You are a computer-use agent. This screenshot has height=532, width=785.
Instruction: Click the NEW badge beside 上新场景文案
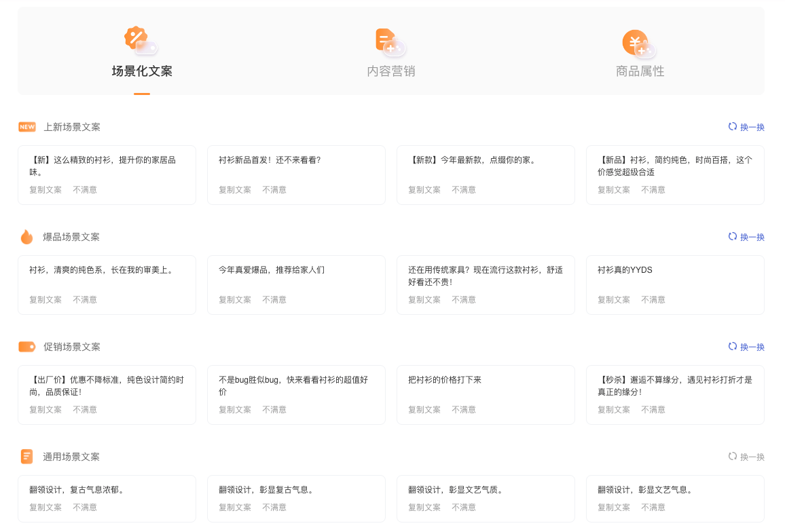coord(26,127)
